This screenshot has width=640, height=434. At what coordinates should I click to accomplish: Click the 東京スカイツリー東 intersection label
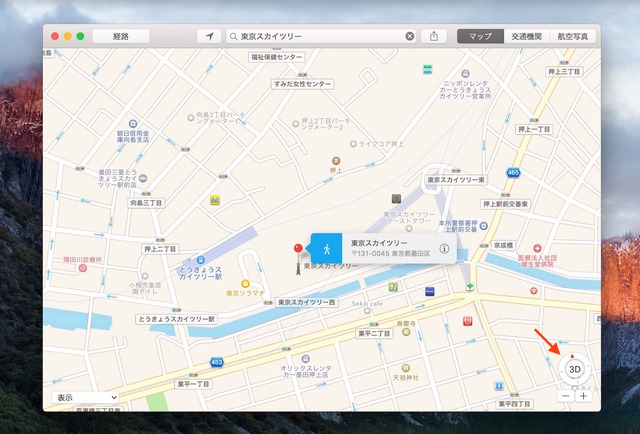pyautogui.click(x=455, y=180)
